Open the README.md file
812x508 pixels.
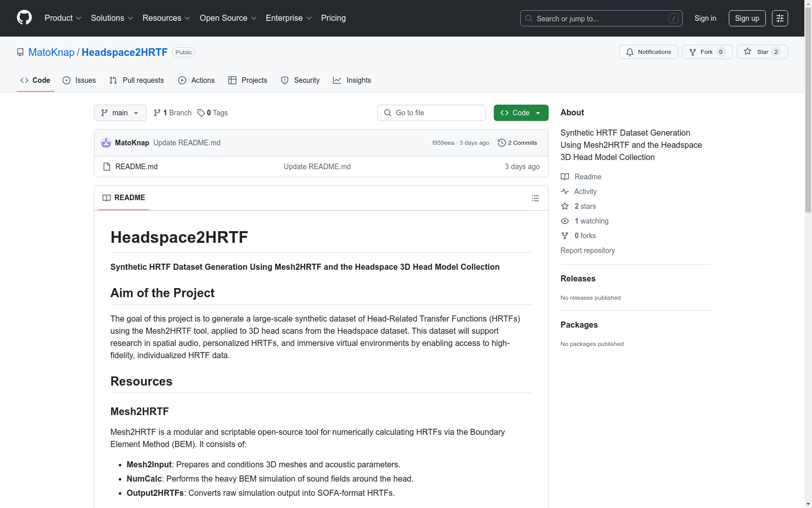click(x=137, y=167)
